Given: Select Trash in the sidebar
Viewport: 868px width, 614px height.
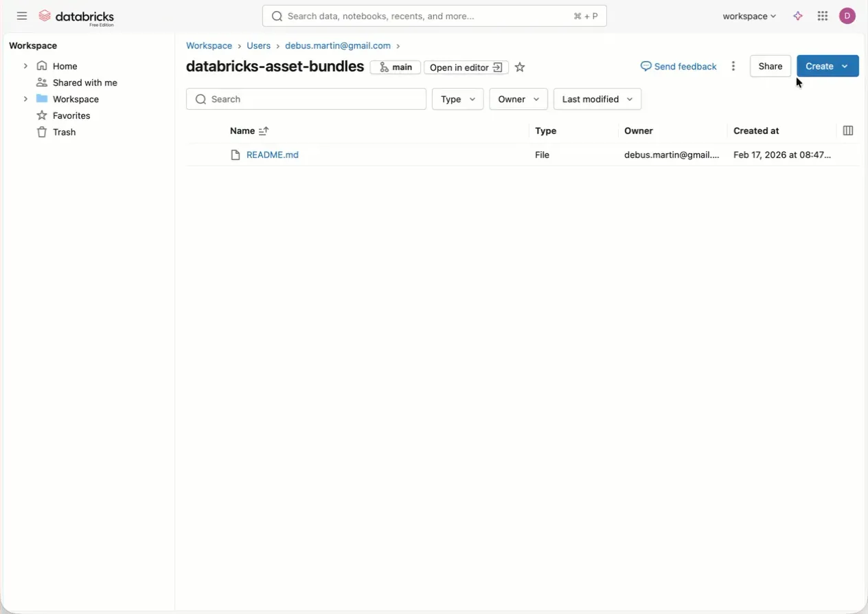Looking at the screenshot, I should 65,132.
